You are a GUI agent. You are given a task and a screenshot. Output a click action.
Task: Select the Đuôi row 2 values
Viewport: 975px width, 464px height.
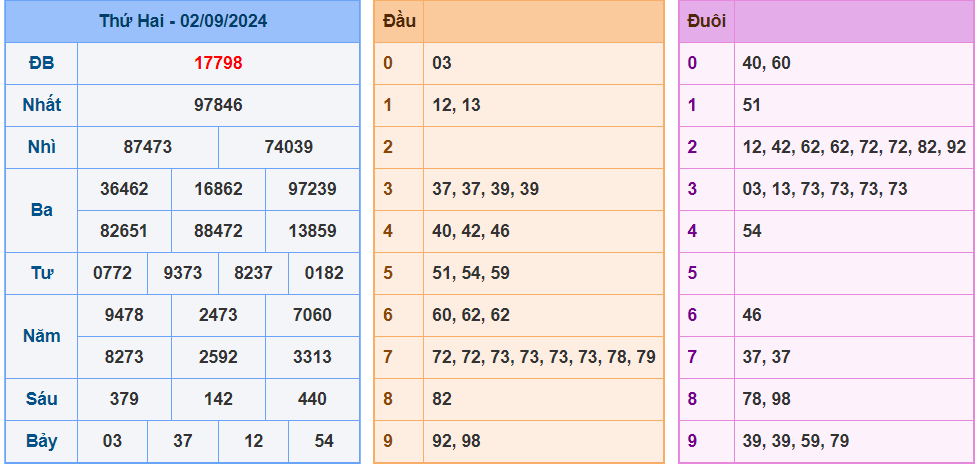pos(854,147)
